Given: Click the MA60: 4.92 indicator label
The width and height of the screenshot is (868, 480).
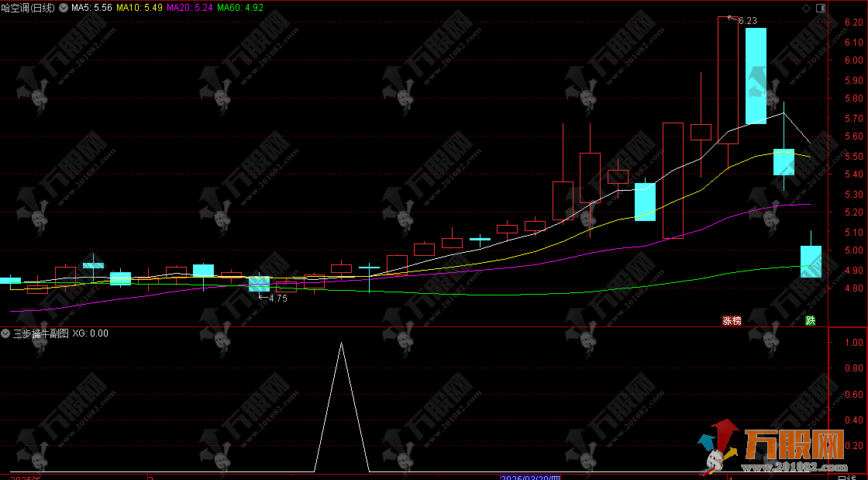Looking at the screenshot, I should [x=239, y=8].
